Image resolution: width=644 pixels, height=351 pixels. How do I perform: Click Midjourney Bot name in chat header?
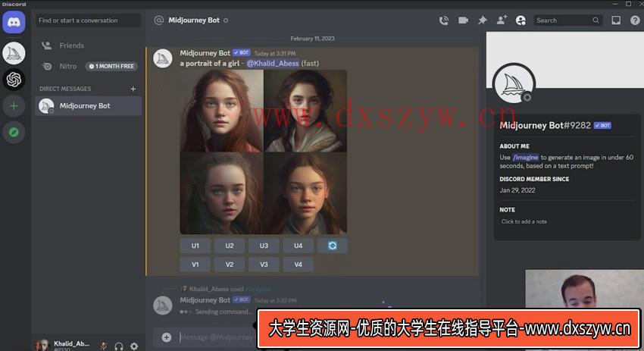(194, 20)
